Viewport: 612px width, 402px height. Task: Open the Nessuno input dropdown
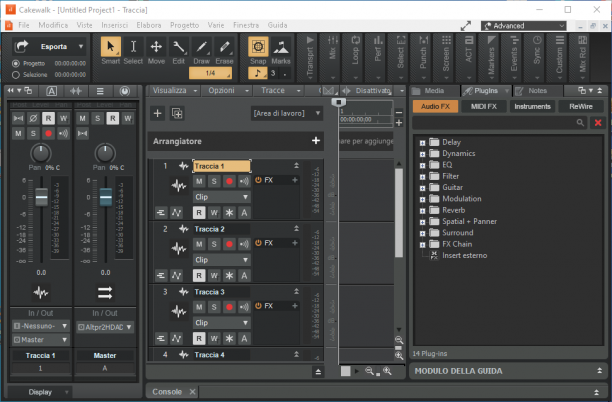click(x=41, y=326)
